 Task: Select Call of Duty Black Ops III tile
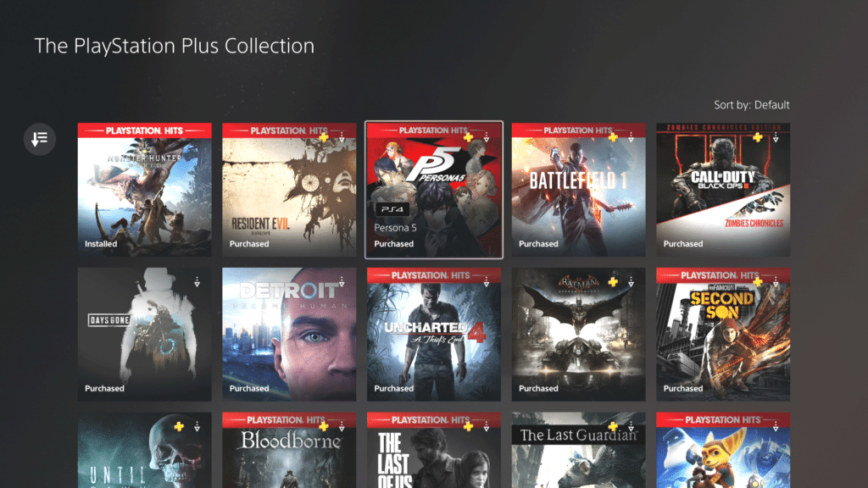(723, 190)
